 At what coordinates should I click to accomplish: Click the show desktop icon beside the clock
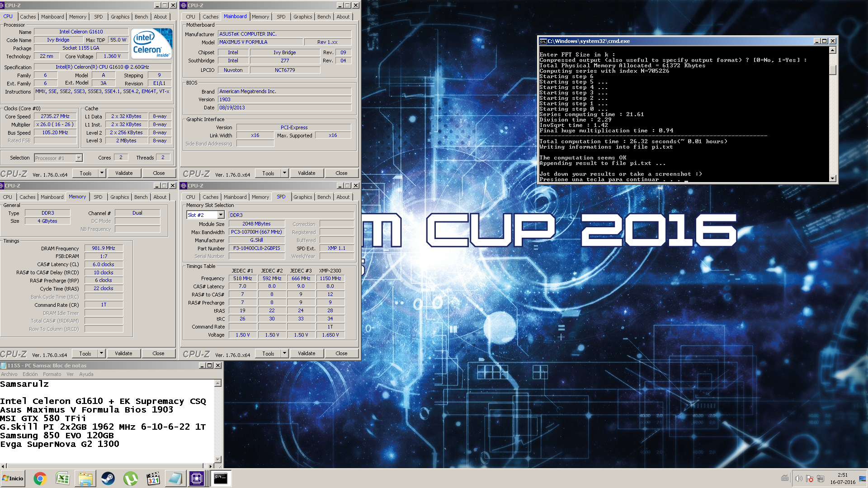(863, 479)
